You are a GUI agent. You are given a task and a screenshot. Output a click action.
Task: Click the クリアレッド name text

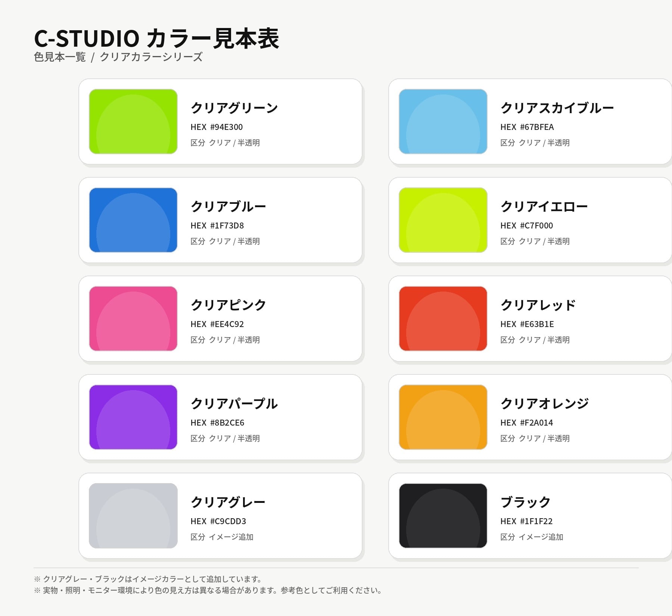[x=538, y=305]
